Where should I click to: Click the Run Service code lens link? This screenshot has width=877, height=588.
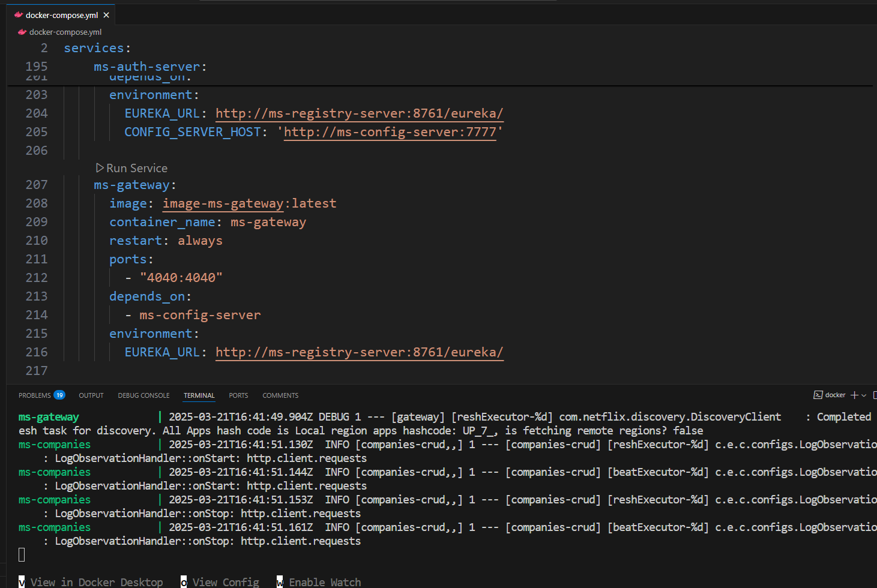pyautogui.click(x=137, y=168)
